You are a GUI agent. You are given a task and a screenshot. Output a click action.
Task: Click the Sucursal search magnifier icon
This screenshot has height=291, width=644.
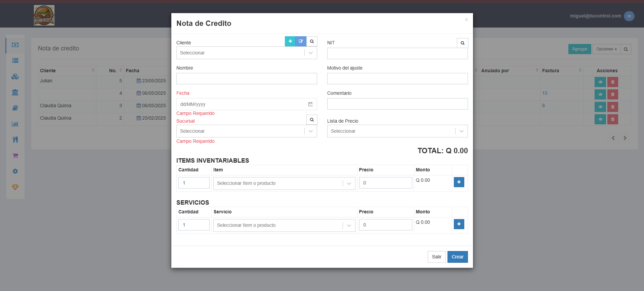[312, 120]
